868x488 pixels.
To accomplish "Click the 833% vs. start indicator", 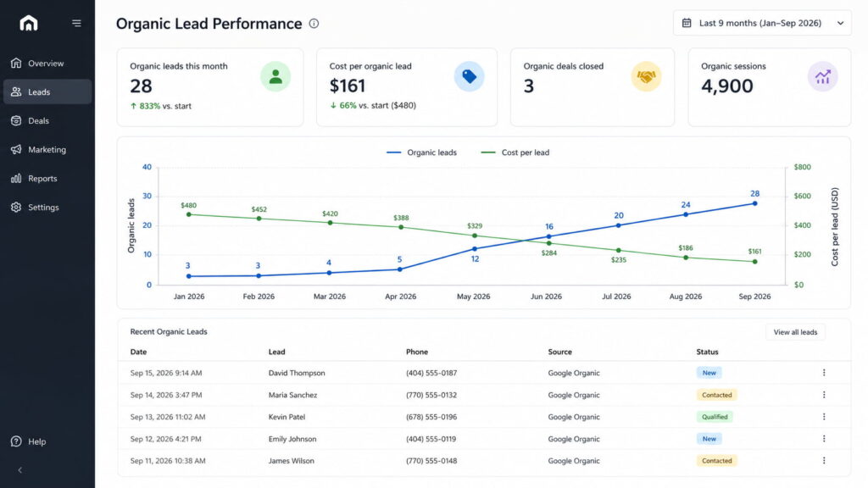I will coord(161,106).
